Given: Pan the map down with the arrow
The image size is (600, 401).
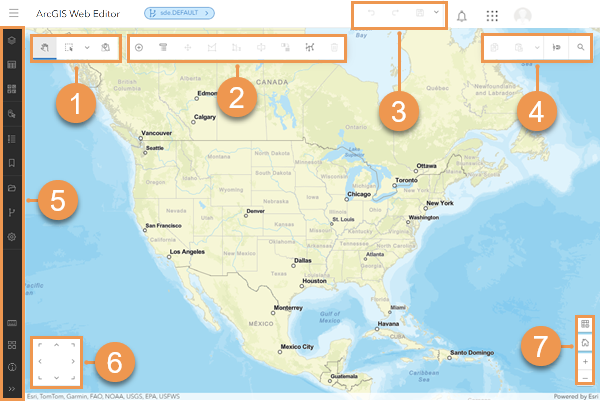Looking at the screenshot, I should [x=56, y=378].
